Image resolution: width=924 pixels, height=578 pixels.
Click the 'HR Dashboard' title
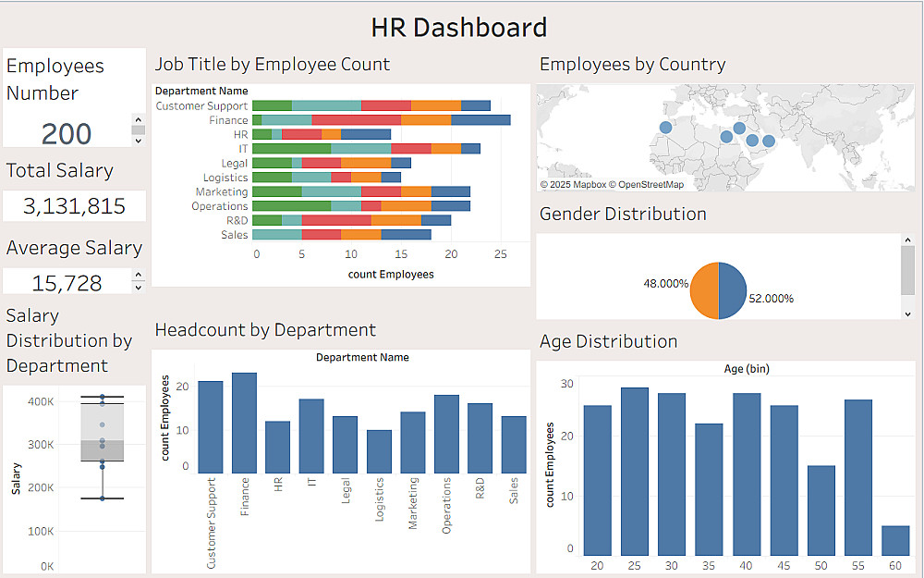459,28
